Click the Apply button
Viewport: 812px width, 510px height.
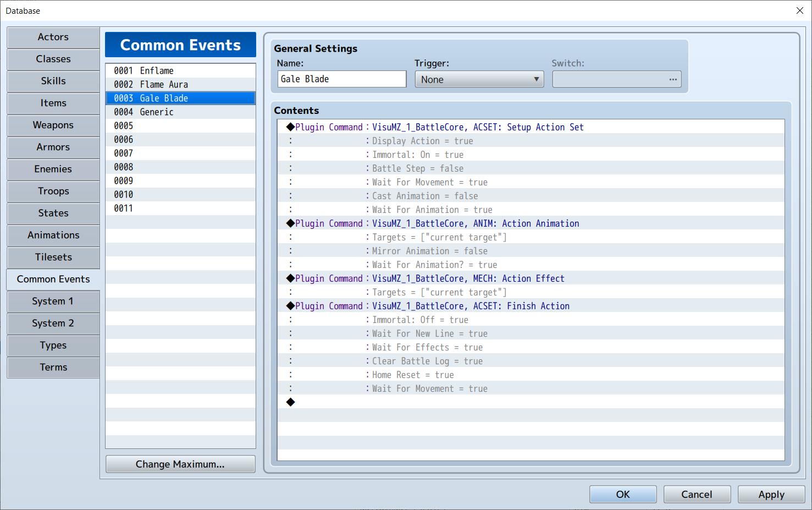[771, 494]
